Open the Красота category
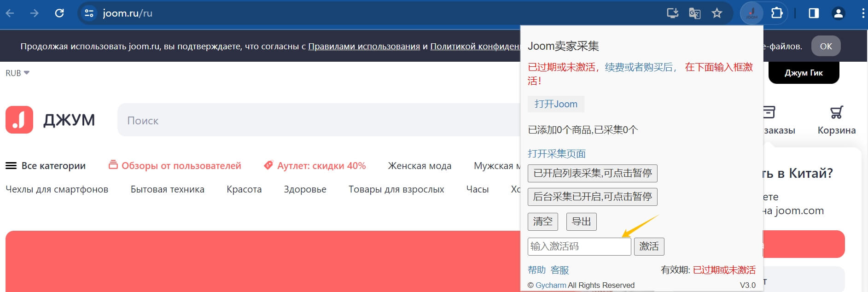This screenshot has width=868, height=292. (244, 189)
